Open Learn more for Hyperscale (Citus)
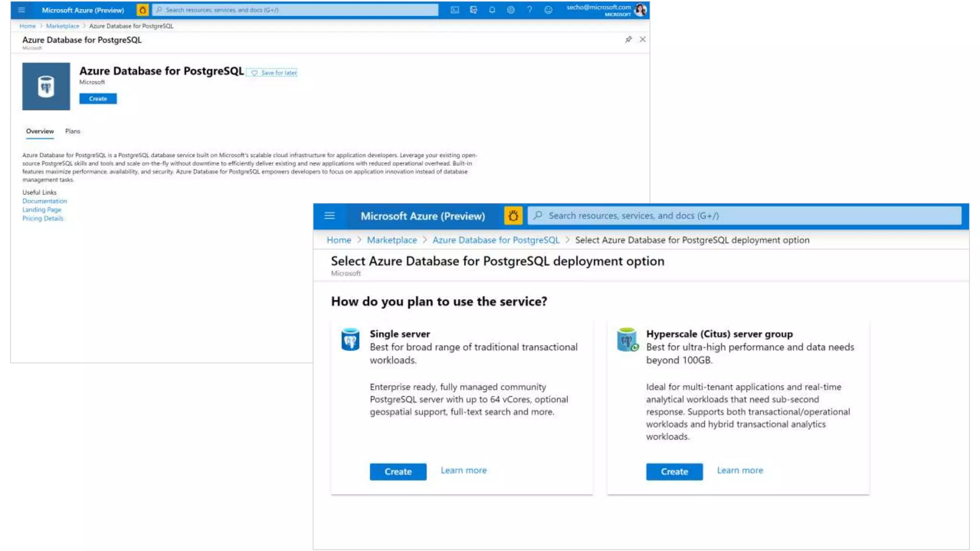This screenshot has width=980, height=551. tap(740, 471)
